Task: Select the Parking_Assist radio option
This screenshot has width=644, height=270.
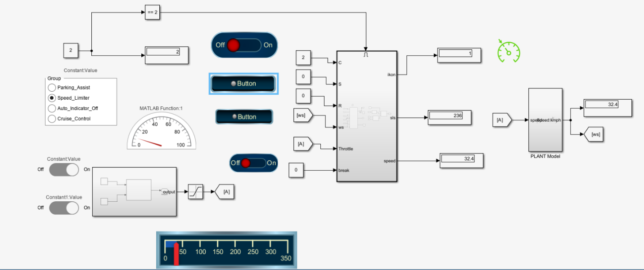Action: click(x=52, y=88)
